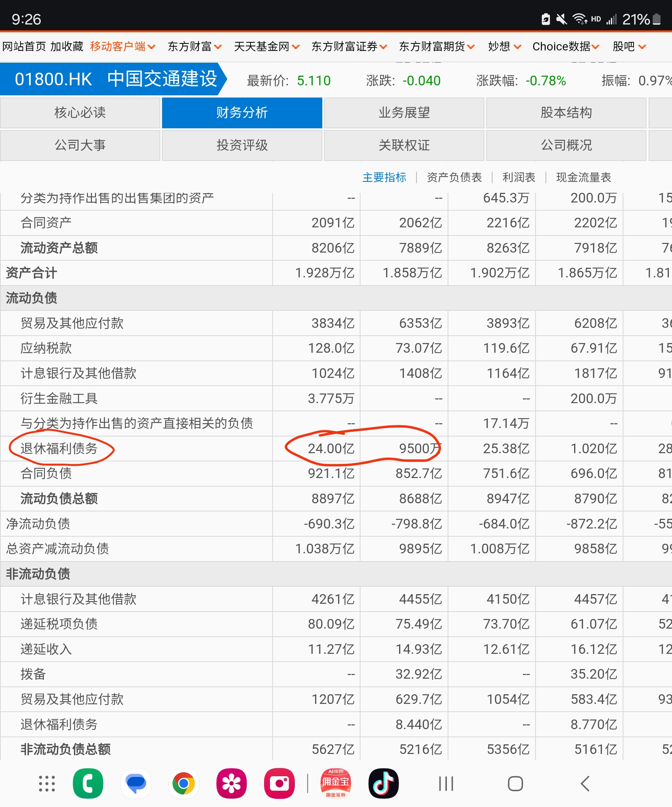
Task: Select the 应纳税款 row label
Action: point(46,348)
